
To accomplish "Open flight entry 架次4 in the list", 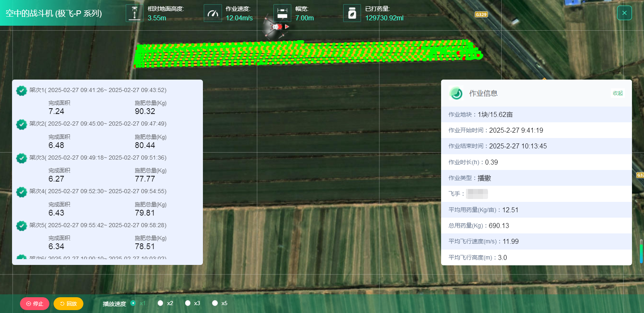I will [98, 191].
